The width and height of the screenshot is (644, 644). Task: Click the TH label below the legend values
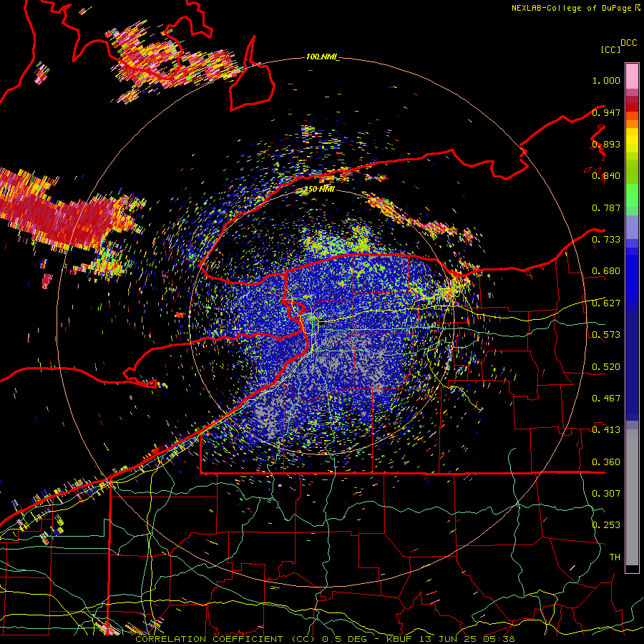coord(615,557)
